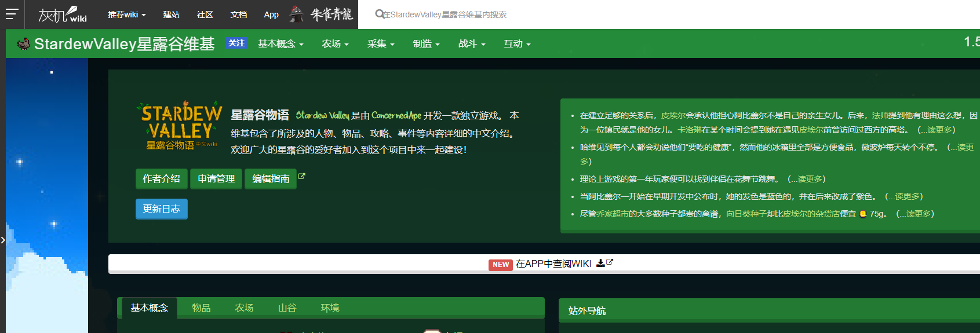Expand the 制造 navigation dropdown
980x333 pixels.
[426, 43]
